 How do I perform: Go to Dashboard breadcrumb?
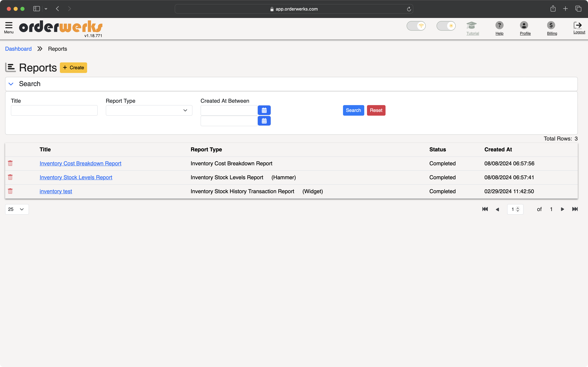[x=18, y=49]
